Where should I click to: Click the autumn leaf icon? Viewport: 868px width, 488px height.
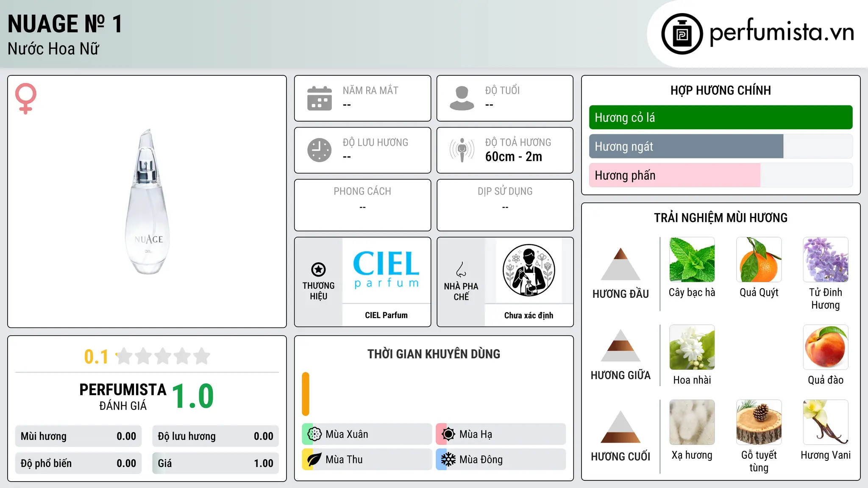pos(314,460)
